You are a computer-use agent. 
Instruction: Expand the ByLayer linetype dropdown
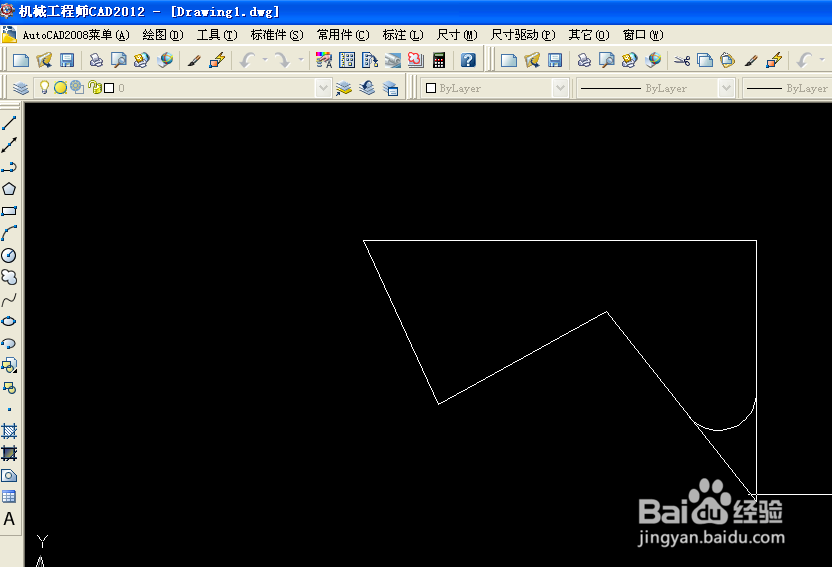coord(726,88)
